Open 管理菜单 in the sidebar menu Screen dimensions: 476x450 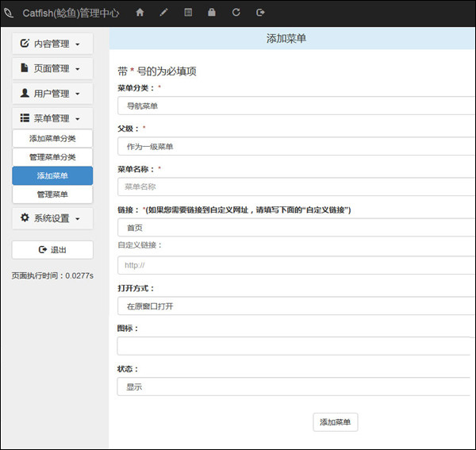(x=52, y=194)
